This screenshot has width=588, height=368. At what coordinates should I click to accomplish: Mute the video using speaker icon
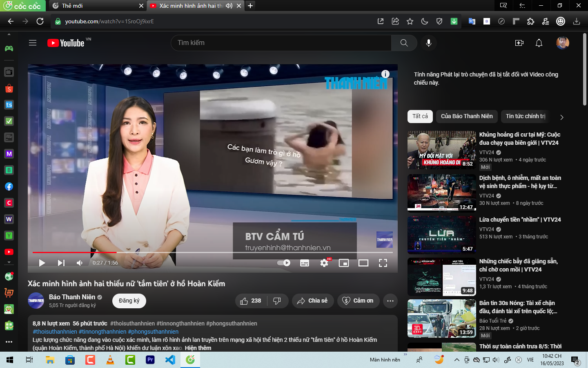pos(80,263)
